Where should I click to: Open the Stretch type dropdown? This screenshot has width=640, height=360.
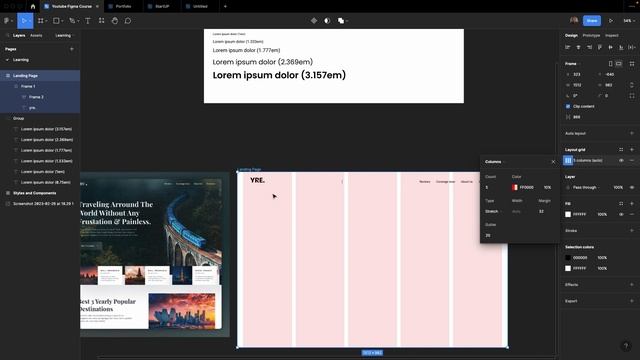click(x=493, y=211)
